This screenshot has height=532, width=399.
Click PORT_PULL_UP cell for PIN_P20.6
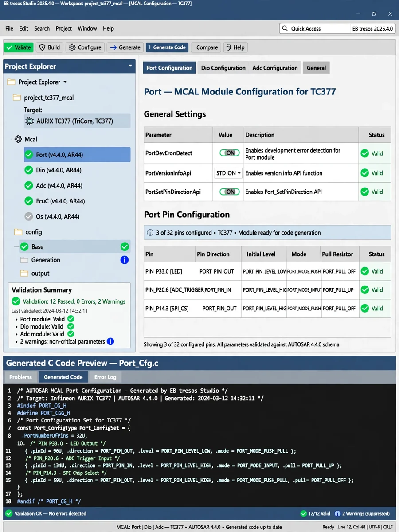[x=340, y=289]
